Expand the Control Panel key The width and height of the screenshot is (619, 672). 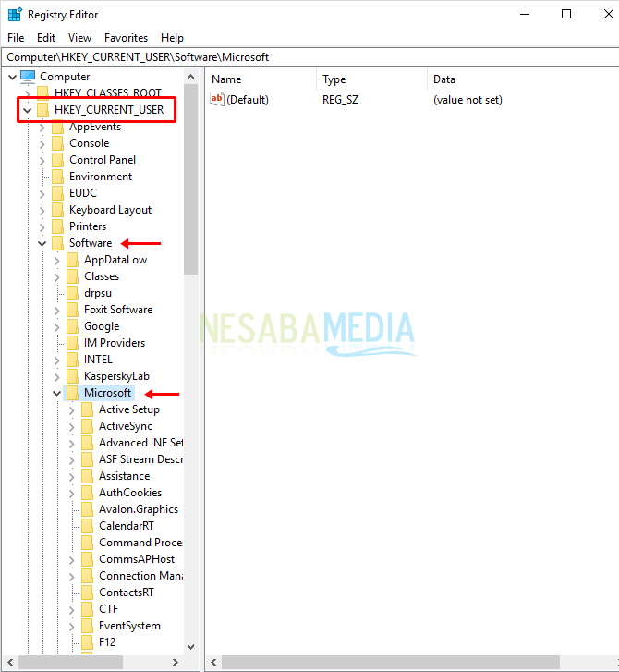pyautogui.click(x=42, y=160)
